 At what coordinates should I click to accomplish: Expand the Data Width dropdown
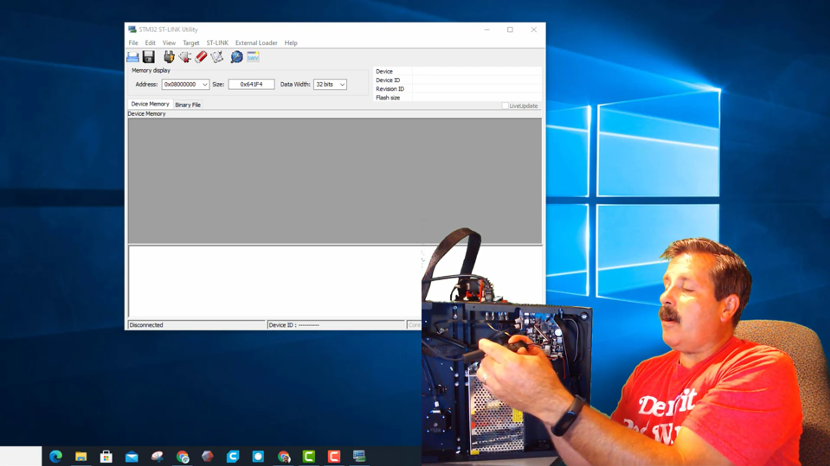(x=342, y=85)
